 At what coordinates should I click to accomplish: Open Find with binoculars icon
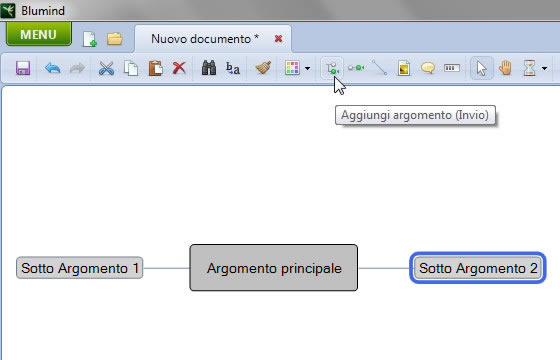tap(209, 68)
